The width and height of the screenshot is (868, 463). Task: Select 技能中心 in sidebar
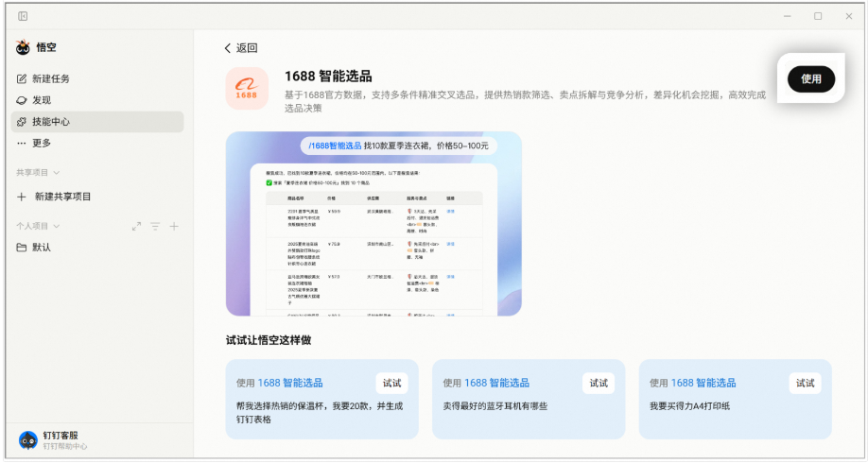pos(97,122)
